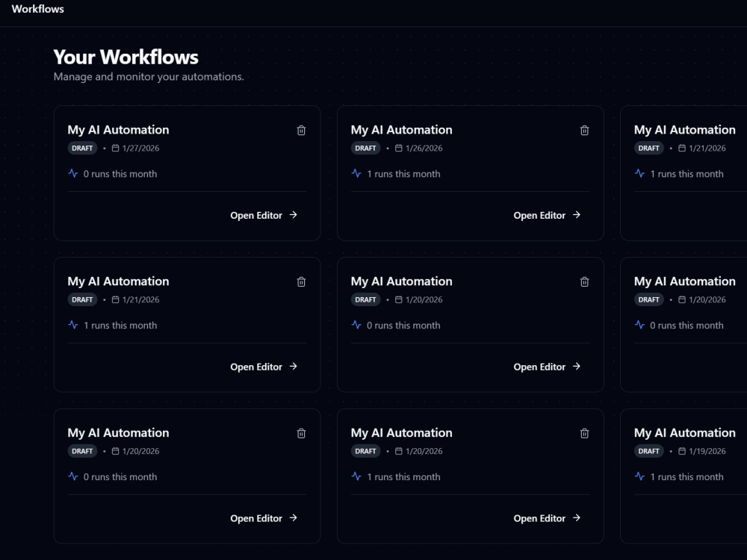Click the Workflows title in the top bar
Viewport: 747px width, 560px height.
(37, 9)
